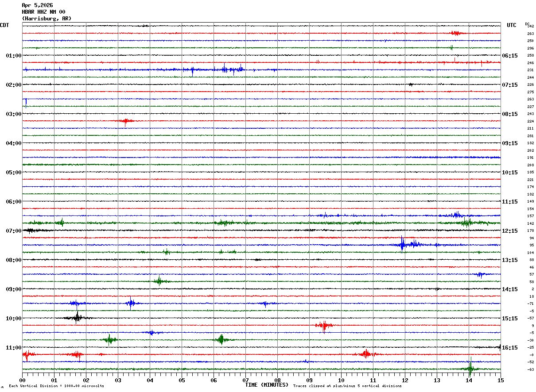
Task: Click the DC offset value 231
Action: coord(531,70)
